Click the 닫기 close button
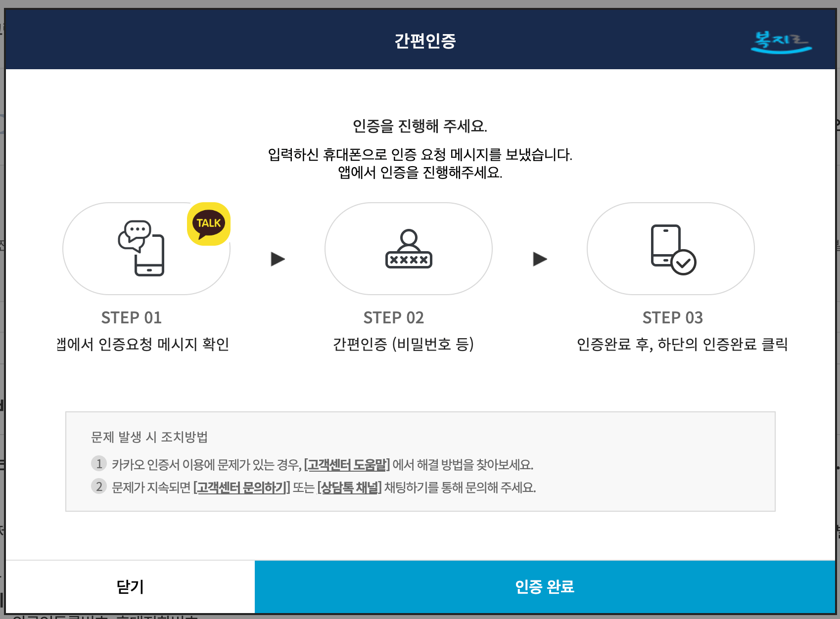 [130, 586]
